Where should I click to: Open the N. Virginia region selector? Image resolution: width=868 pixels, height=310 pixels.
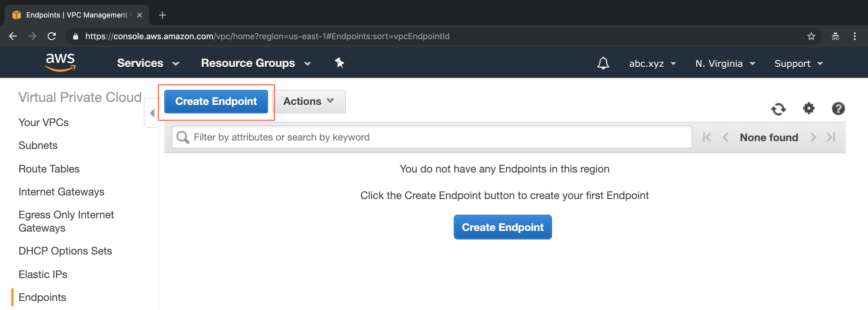(725, 64)
